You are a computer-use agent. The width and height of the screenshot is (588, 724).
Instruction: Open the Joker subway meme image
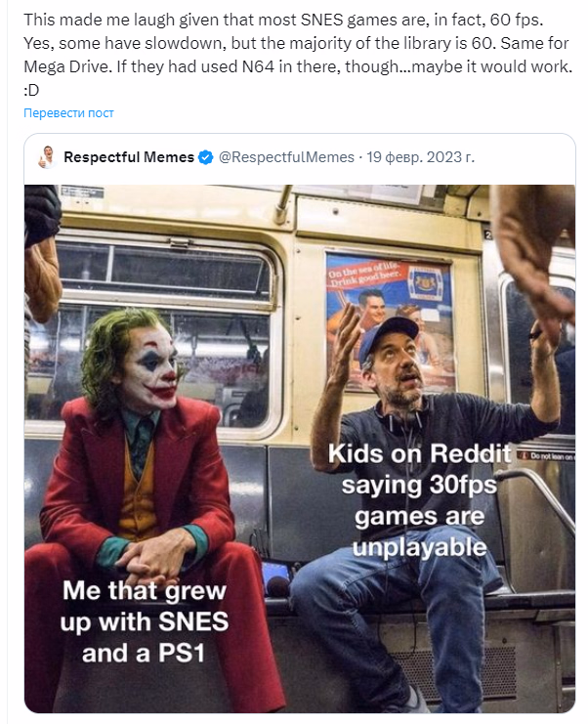(300, 448)
